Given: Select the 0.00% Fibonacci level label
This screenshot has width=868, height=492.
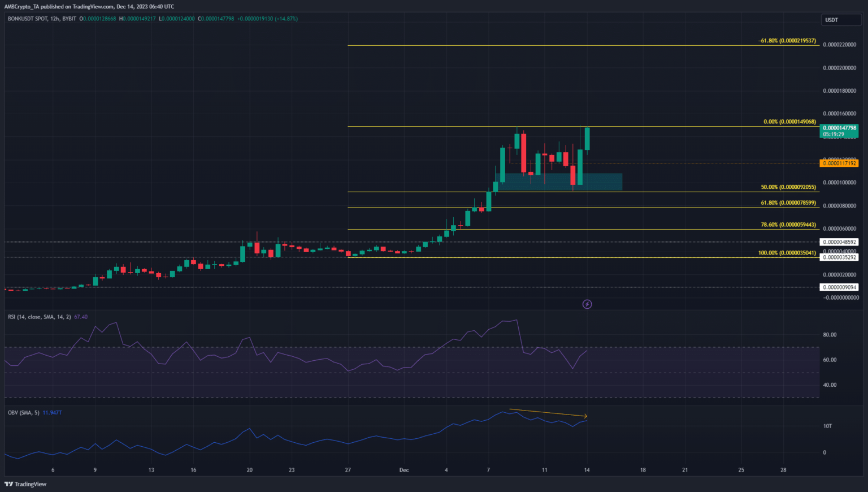Looking at the screenshot, I should [789, 122].
